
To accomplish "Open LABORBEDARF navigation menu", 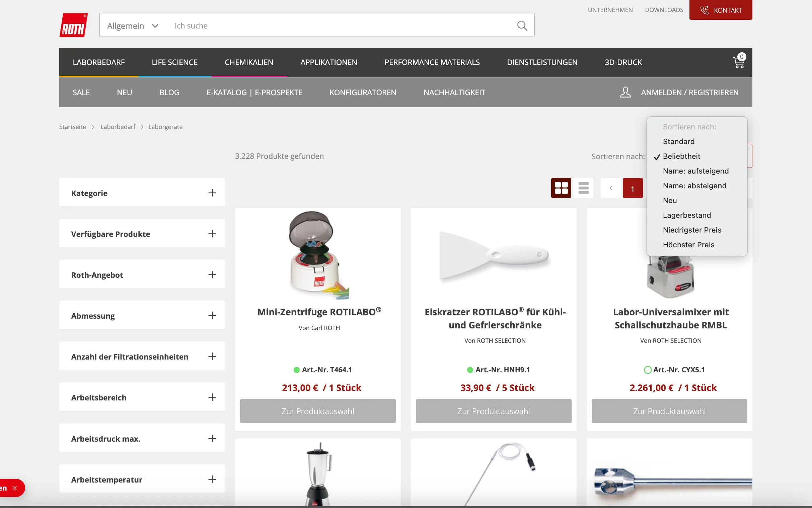I will click(99, 62).
